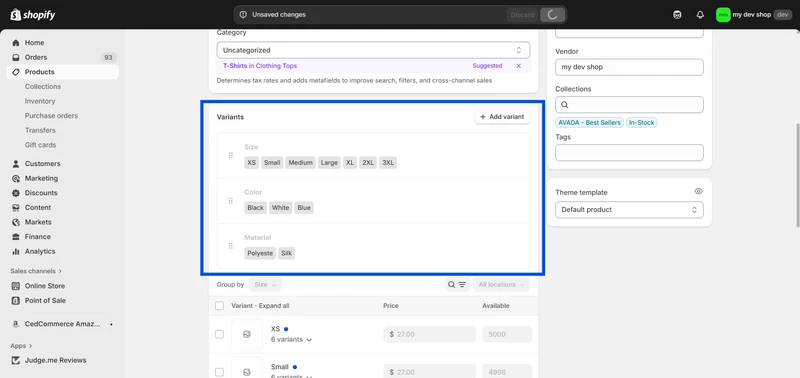Viewport: 800px width, 378px height.
Task: Open the All locations dropdown
Action: click(501, 285)
